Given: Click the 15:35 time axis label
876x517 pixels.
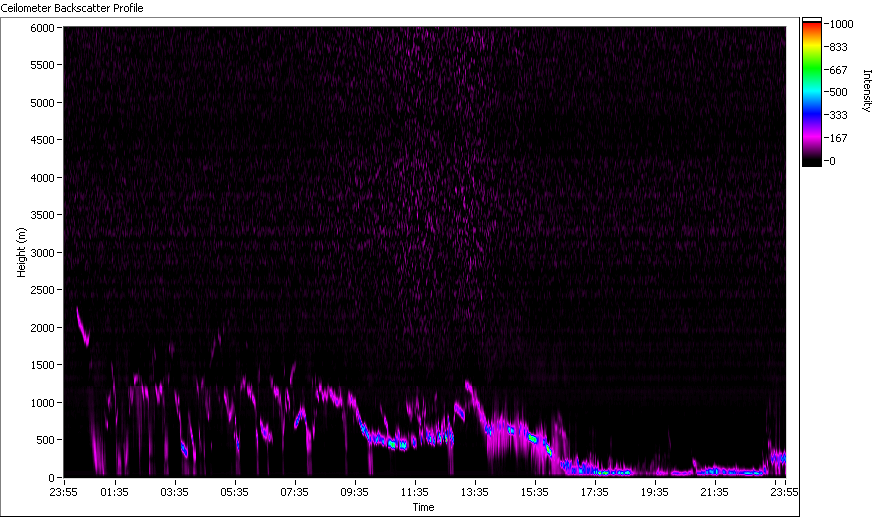Looking at the screenshot, I should [535, 492].
